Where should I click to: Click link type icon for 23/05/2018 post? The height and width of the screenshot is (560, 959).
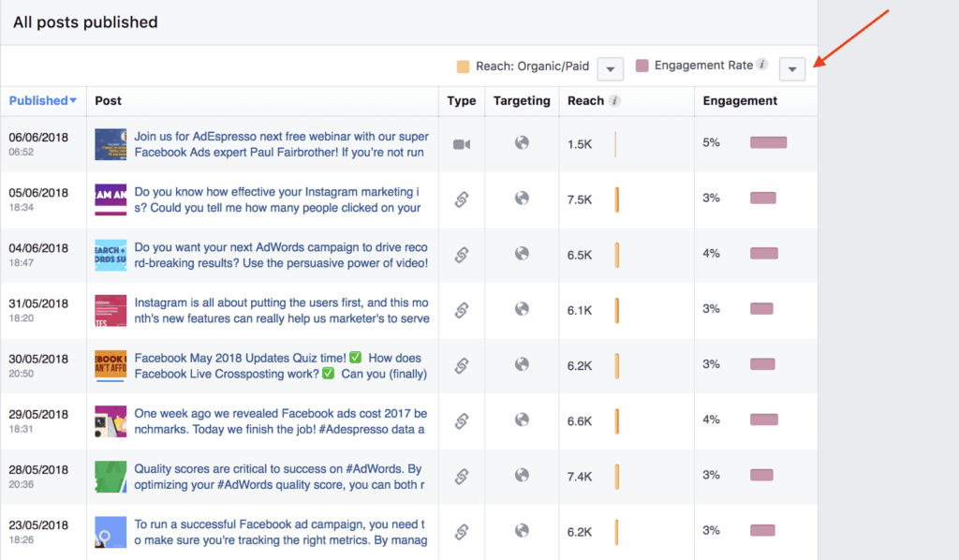click(462, 532)
